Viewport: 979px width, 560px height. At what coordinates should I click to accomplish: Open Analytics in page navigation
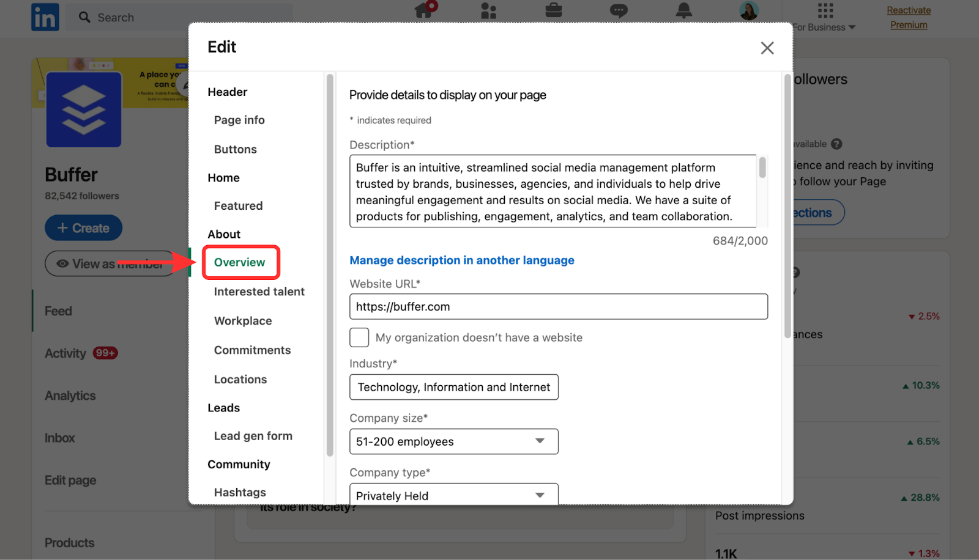point(70,396)
